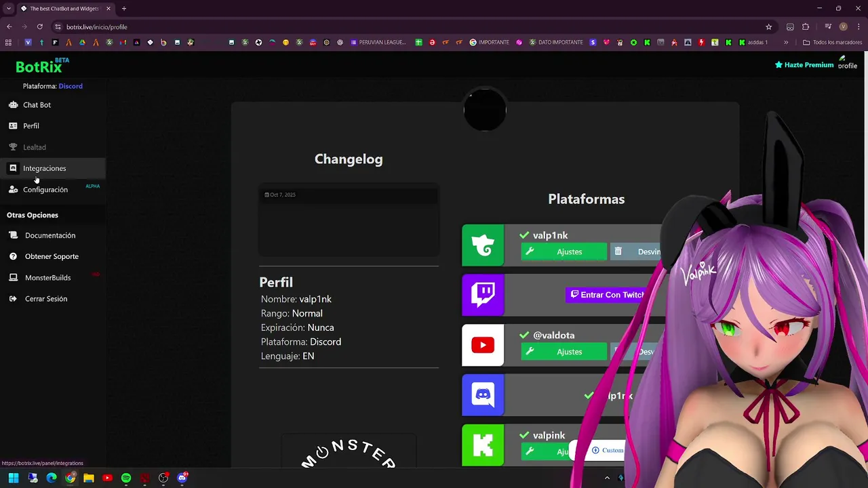Image resolution: width=868 pixels, height=488 pixels.
Task: Click the profile avatar in header
Action: 848,64
